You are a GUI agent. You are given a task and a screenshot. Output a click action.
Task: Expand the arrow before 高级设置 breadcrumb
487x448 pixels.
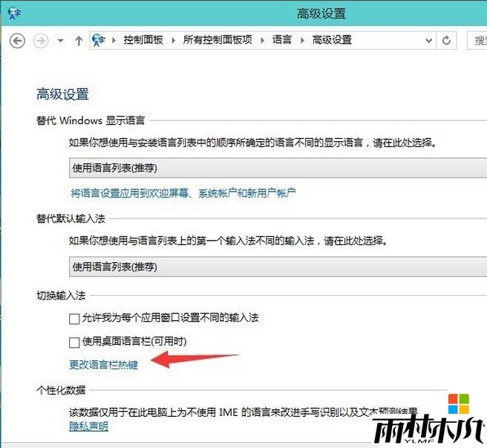point(302,40)
